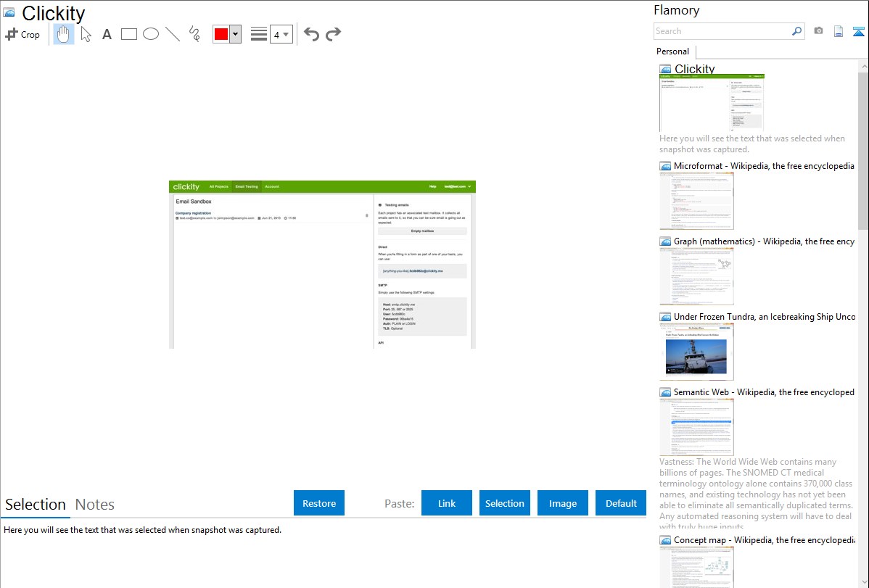Open the Selection tab
Image resolution: width=869 pixels, height=588 pixels.
[x=36, y=505]
